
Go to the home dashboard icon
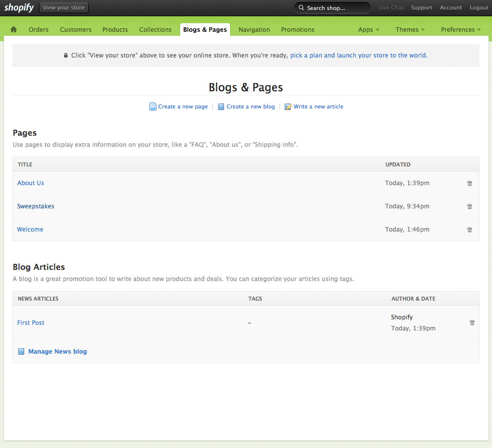tap(14, 29)
